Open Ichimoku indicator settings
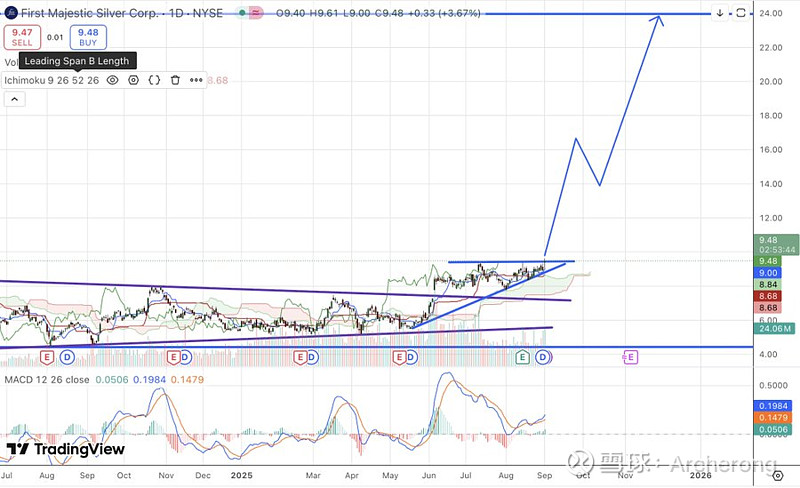 [133, 80]
